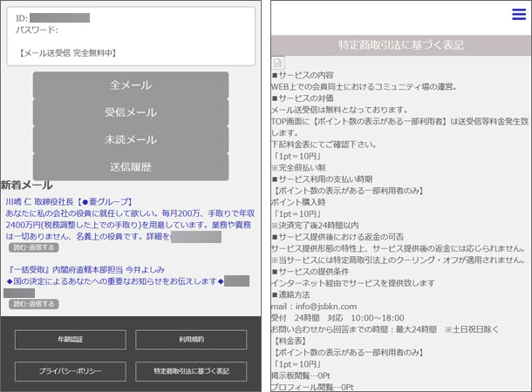
Task: Open the hamburger menu icon
Action: (x=519, y=15)
